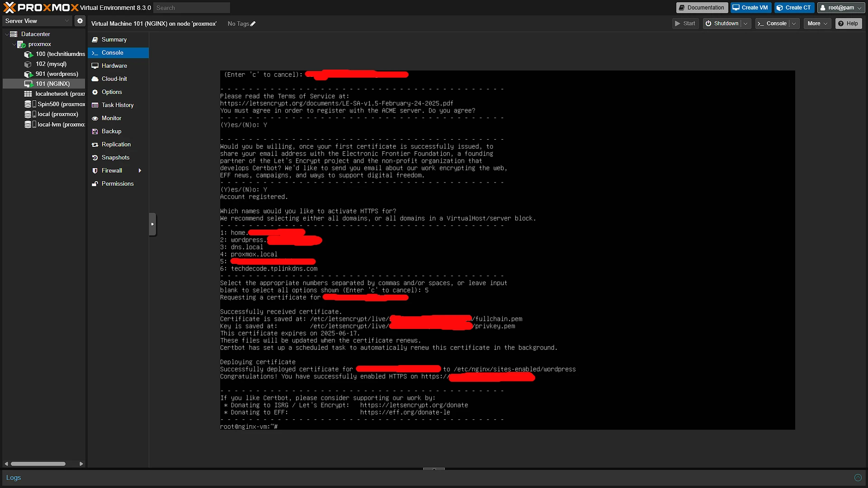Open local-lvm storage entry

[x=54, y=124]
